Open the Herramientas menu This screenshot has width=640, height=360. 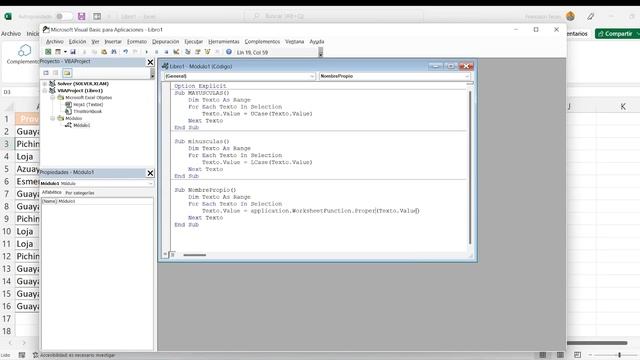pos(224,42)
